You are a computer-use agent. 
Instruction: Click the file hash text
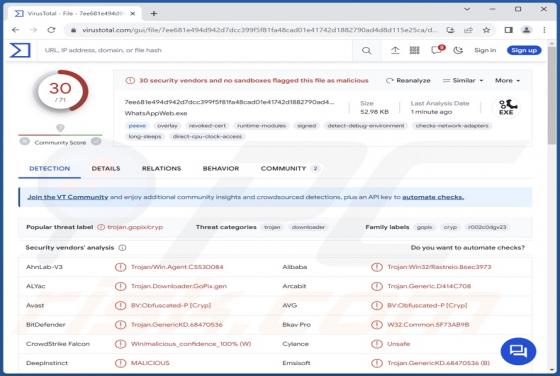(x=229, y=102)
